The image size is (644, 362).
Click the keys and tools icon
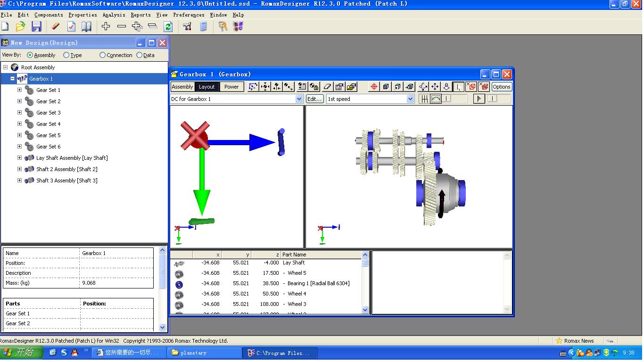point(223,27)
